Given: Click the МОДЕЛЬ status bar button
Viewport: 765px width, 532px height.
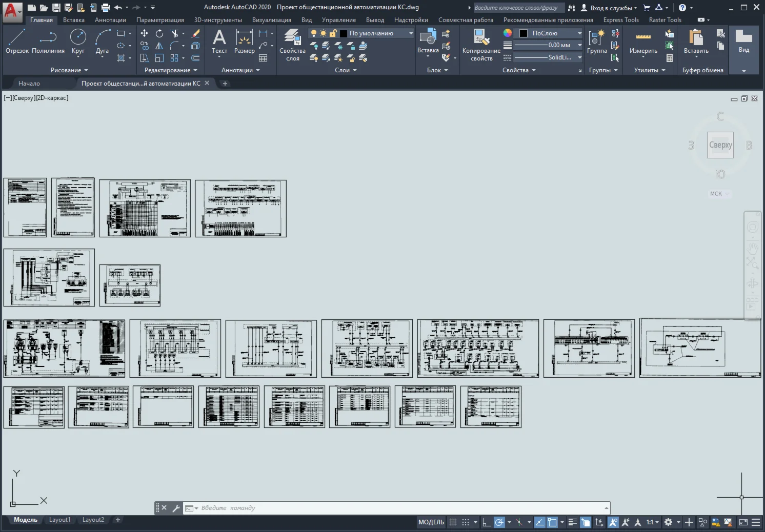Looking at the screenshot, I should pyautogui.click(x=431, y=522).
